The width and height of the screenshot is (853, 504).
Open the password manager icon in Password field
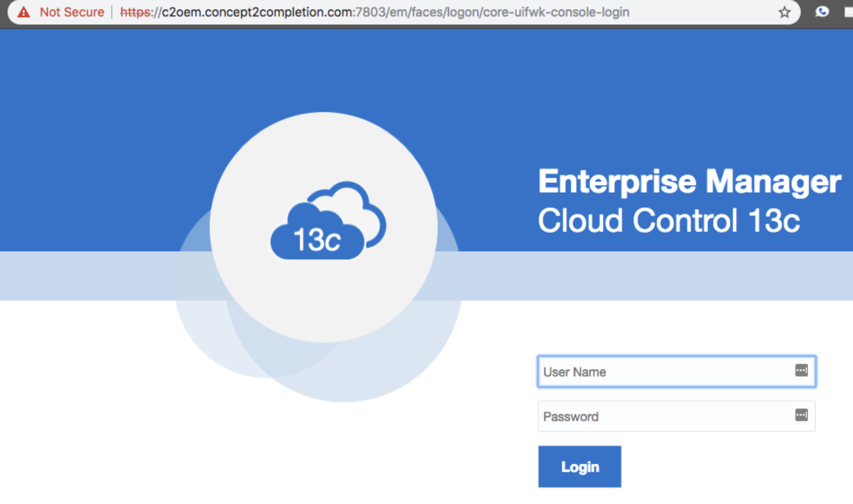[x=801, y=415]
